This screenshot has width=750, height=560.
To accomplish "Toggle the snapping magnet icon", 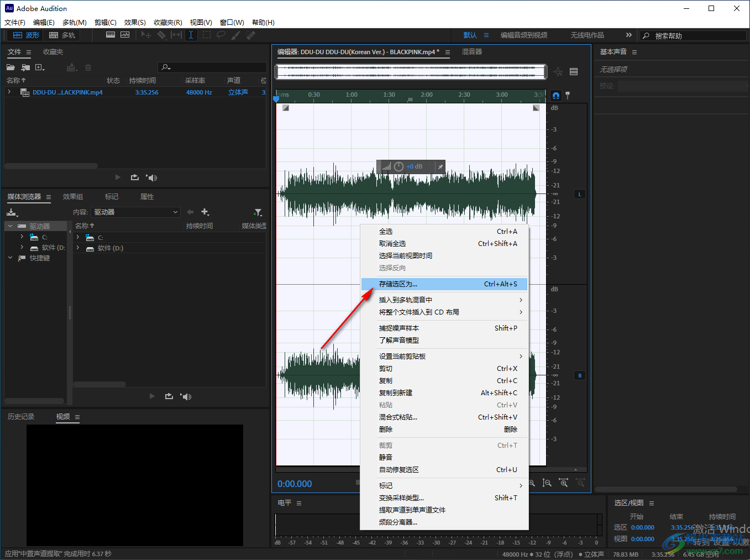I will tap(556, 96).
